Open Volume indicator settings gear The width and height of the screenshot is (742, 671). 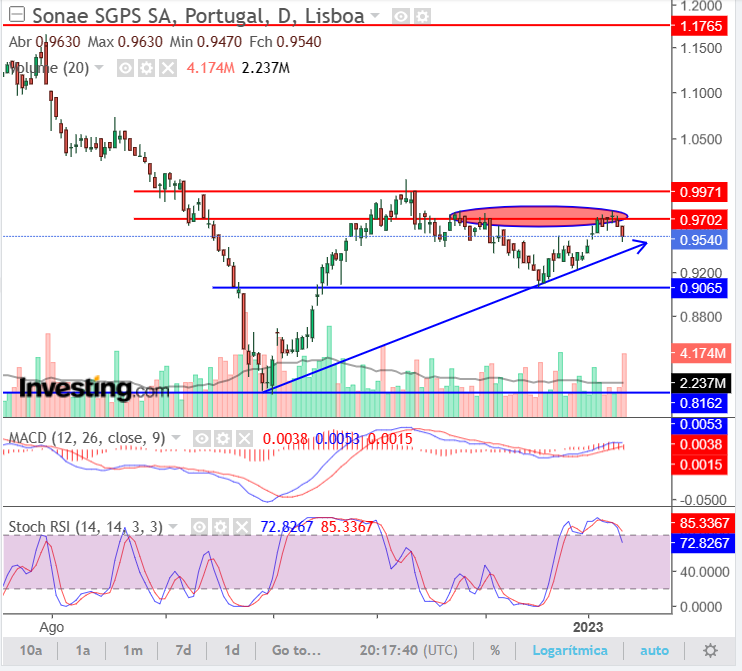(x=147, y=69)
